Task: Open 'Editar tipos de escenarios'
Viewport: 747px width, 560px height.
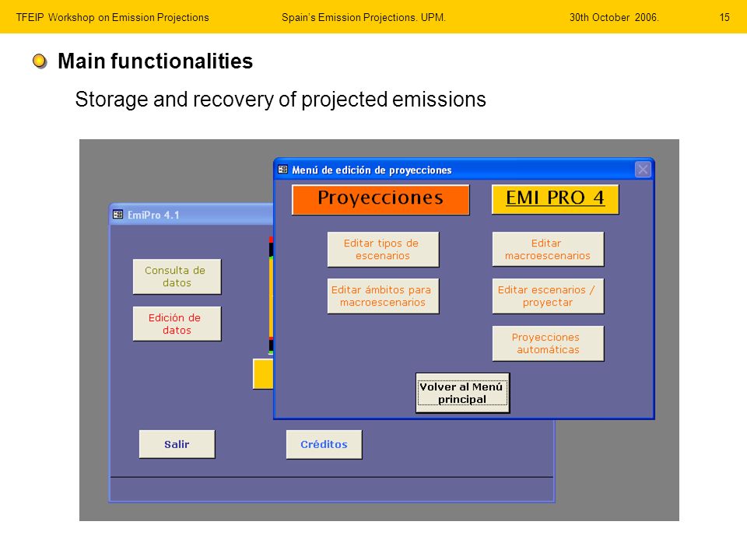Action: 383,249
